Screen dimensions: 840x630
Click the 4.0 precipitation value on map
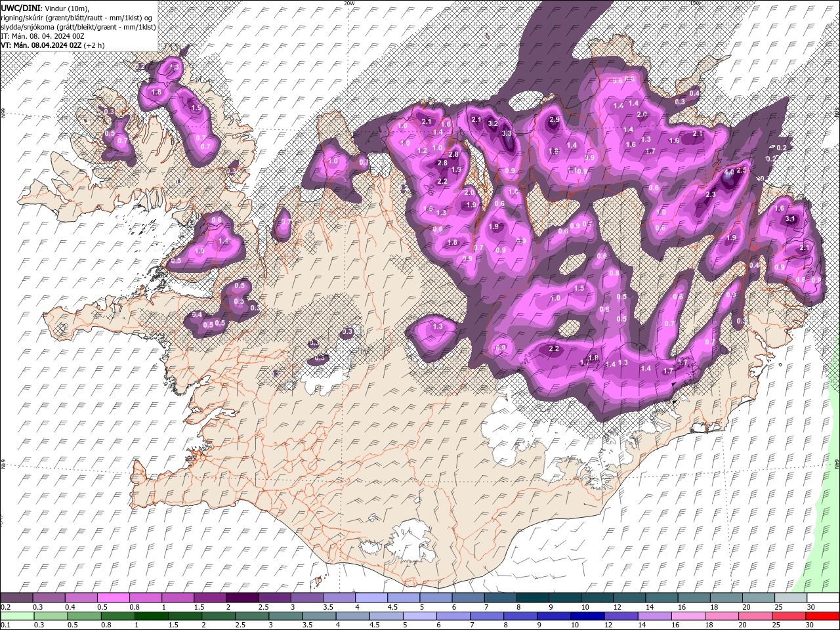(729, 173)
